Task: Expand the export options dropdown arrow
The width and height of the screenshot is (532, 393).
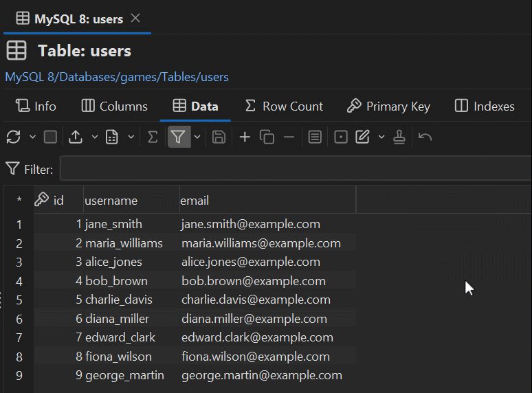Action: point(95,137)
